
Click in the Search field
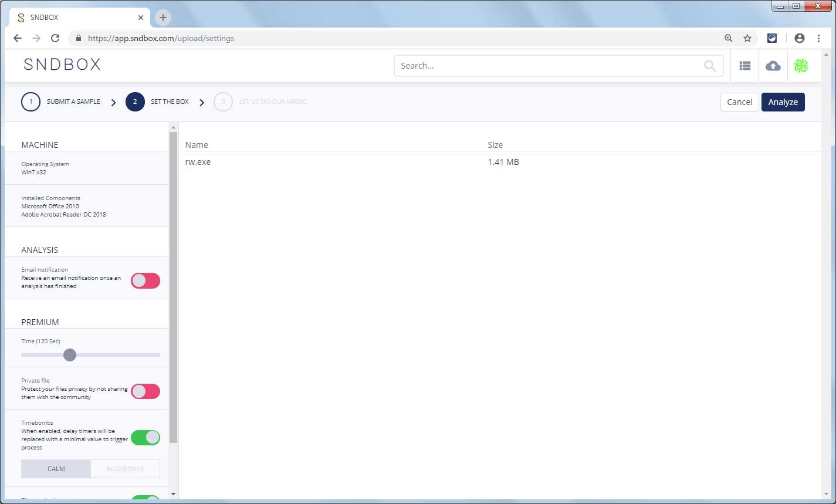click(559, 66)
